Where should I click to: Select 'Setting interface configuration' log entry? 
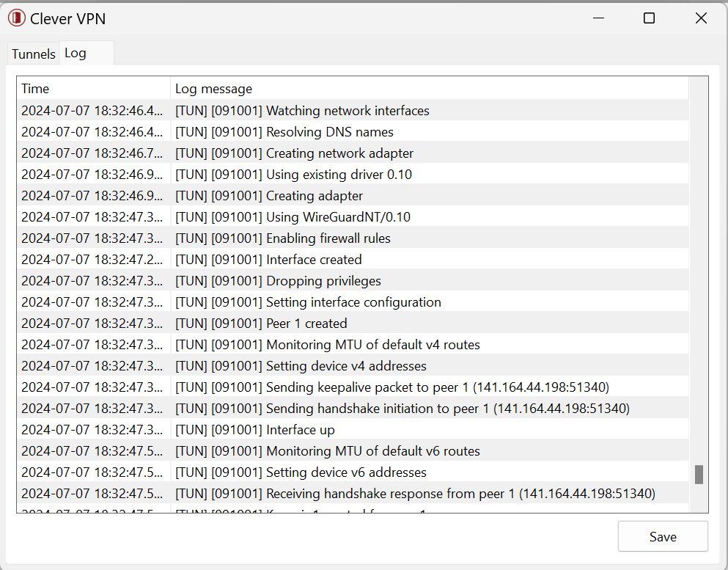pos(353,302)
